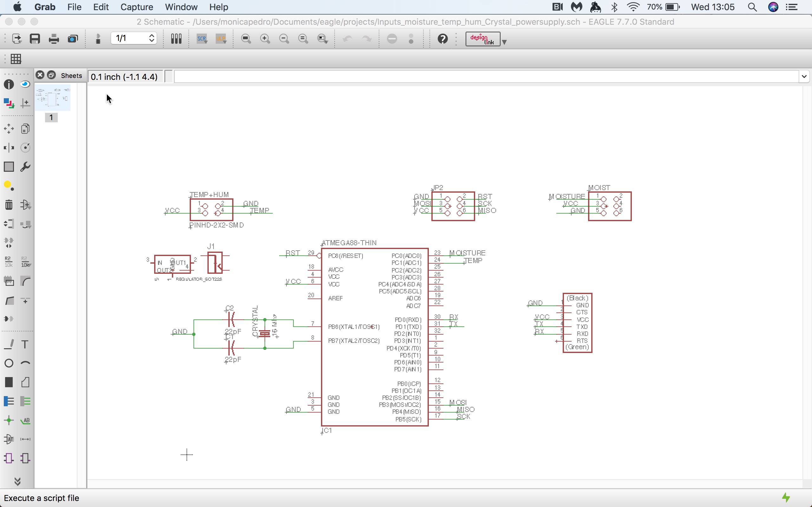This screenshot has width=812, height=507.
Task: Select sheet 1 thumbnail in Sheets panel
Action: [52, 98]
